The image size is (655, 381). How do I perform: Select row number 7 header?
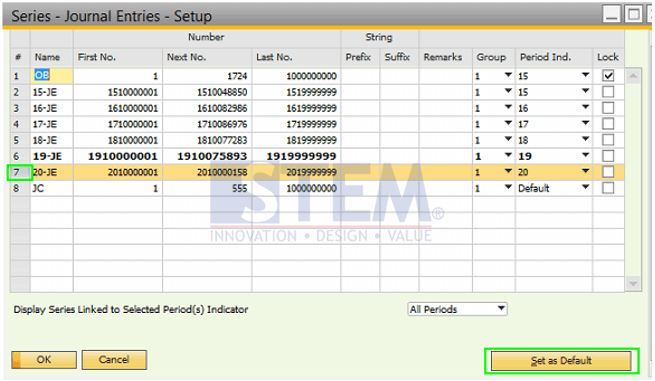20,172
